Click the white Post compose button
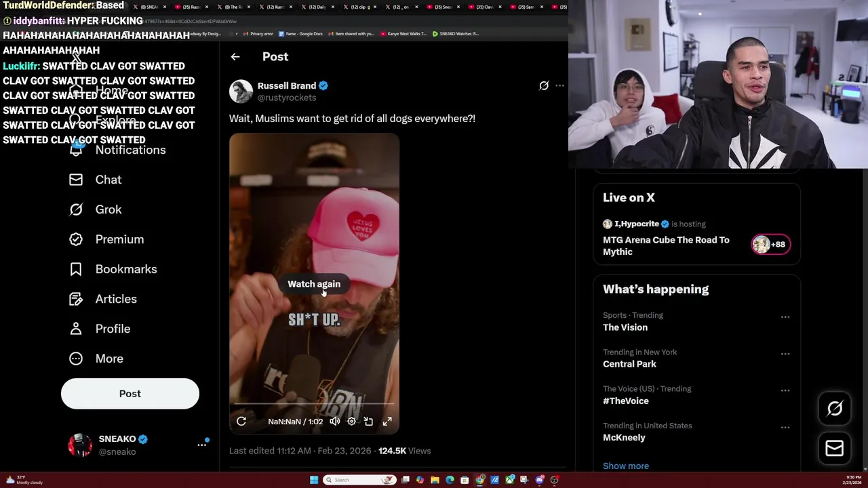 point(130,394)
